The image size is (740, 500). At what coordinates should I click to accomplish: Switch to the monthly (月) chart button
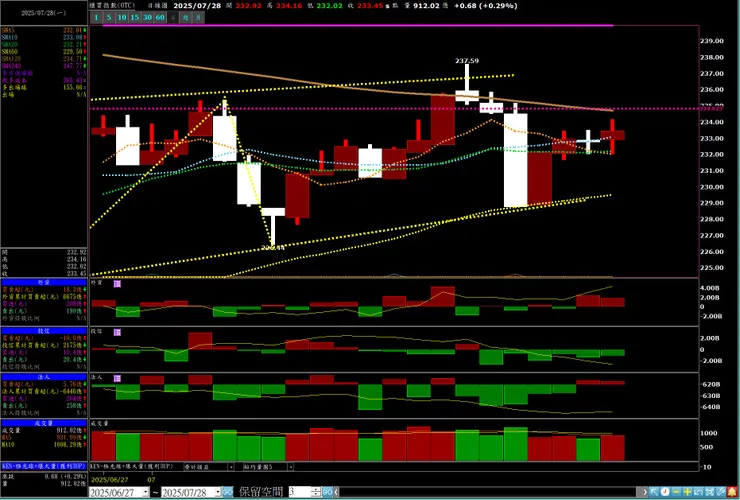199,17
